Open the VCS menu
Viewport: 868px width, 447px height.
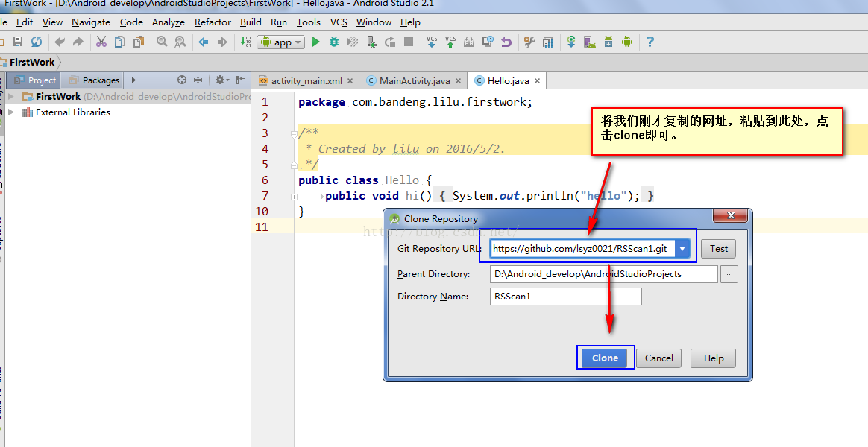(339, 22)
